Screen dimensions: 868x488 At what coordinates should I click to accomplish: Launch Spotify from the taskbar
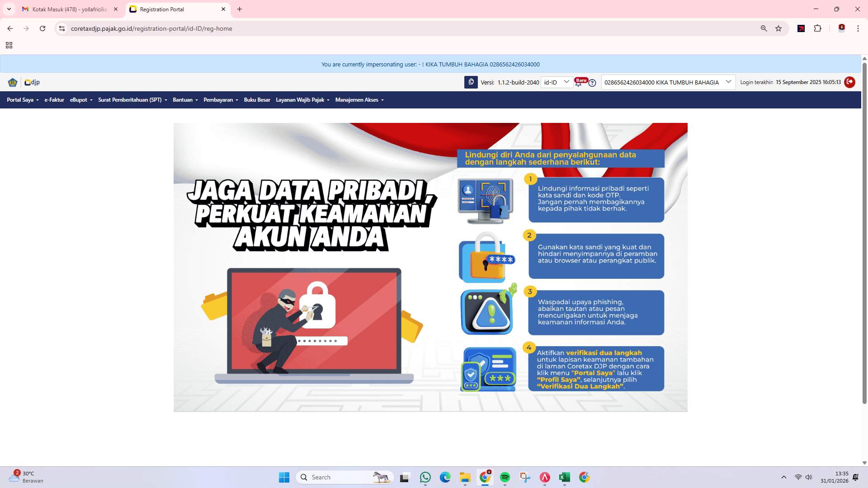505,477
